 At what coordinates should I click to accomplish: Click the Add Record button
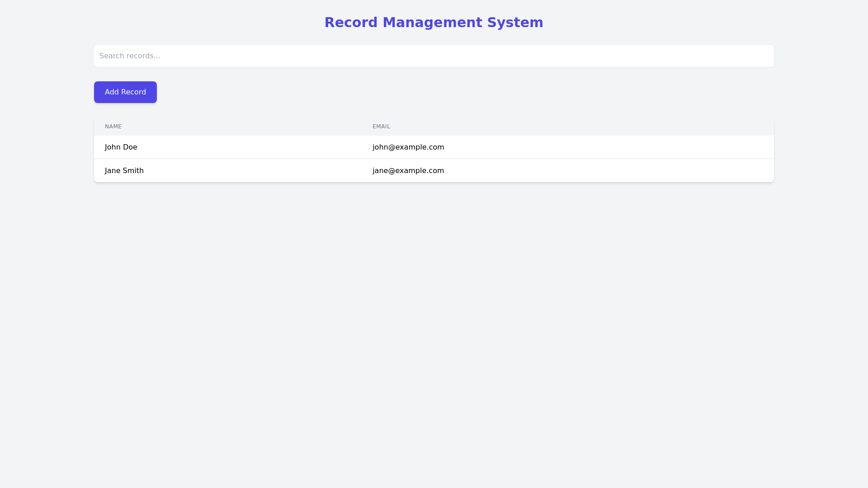click(125, 92)
